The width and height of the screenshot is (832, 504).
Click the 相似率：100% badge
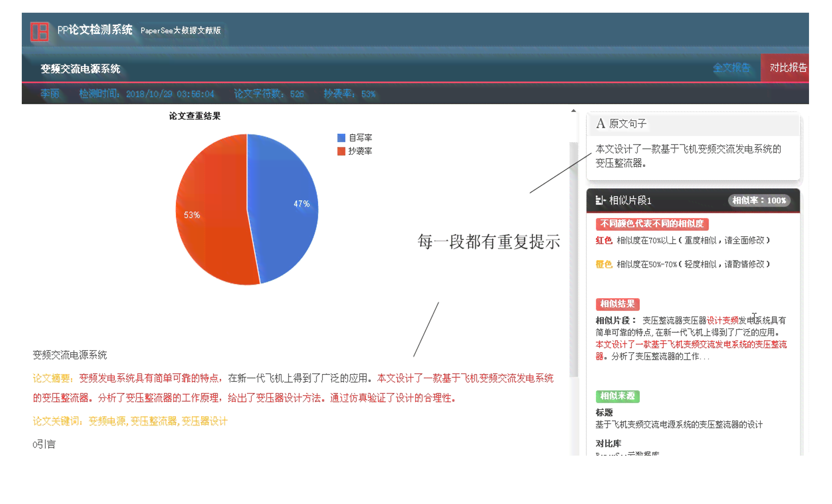(759, 200)
